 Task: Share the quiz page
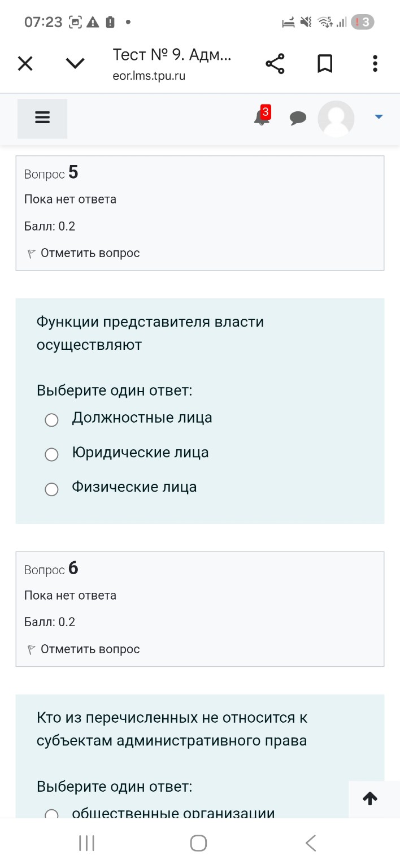(x=275, y=63)
